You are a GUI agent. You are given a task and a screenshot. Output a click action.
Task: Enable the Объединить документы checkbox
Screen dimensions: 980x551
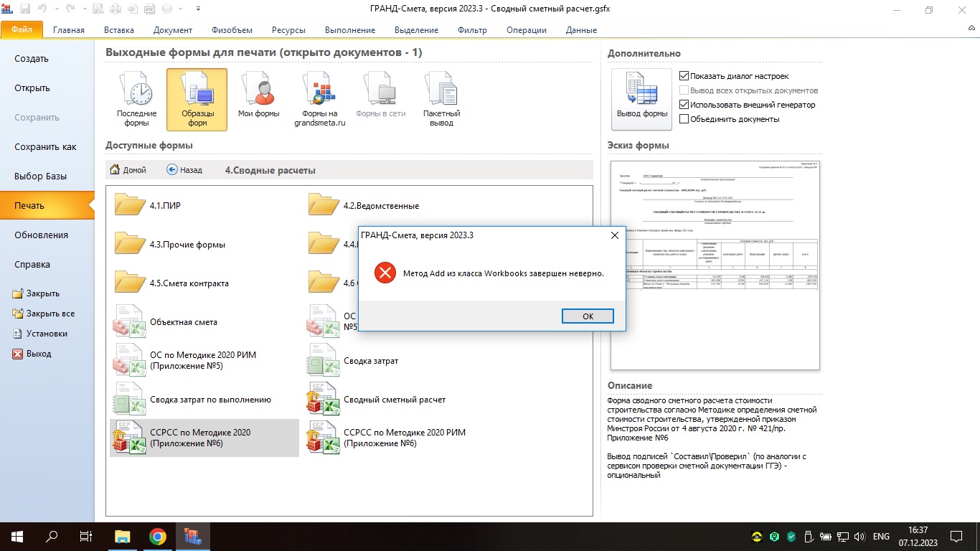684,119
